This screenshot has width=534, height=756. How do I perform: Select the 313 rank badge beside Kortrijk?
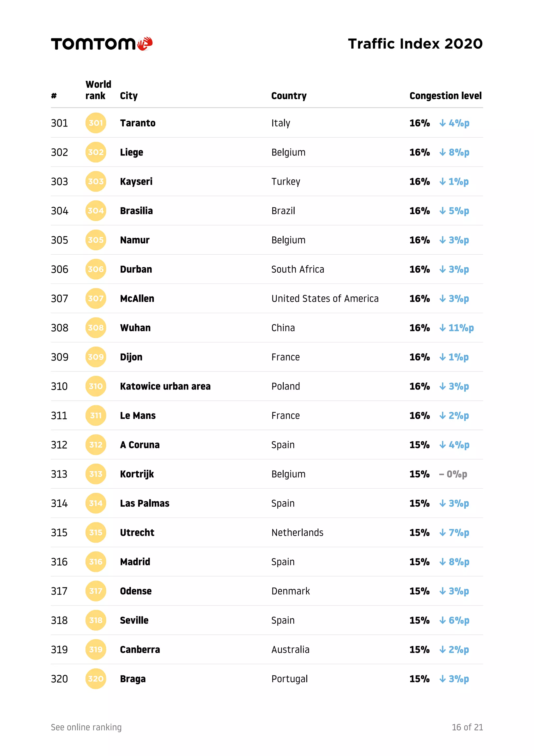(96, 474)
